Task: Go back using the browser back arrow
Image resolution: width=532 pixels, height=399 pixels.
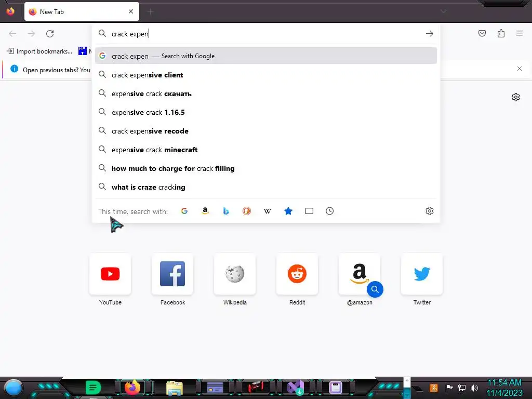Action: (x=12, y=34)
